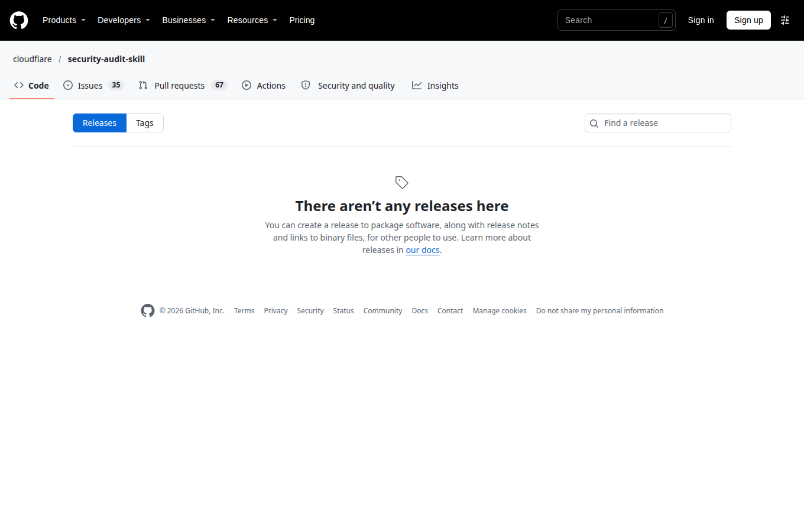Click the Pull requests count badge 67

219,85
